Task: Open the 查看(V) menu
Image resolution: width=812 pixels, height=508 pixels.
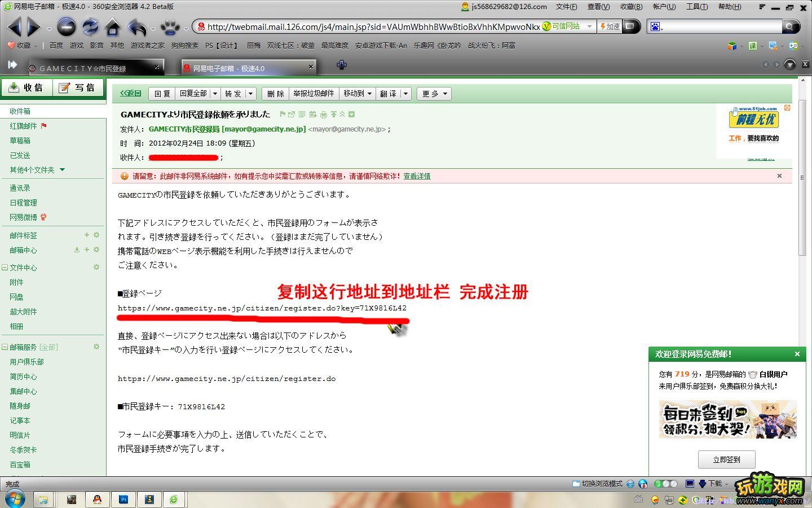Action: pyautogui.click(x=598, y=7)
